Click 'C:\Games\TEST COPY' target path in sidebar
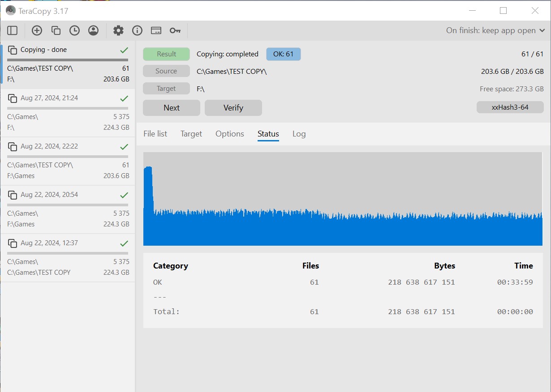Screen dimensions: 551x392 39,273
